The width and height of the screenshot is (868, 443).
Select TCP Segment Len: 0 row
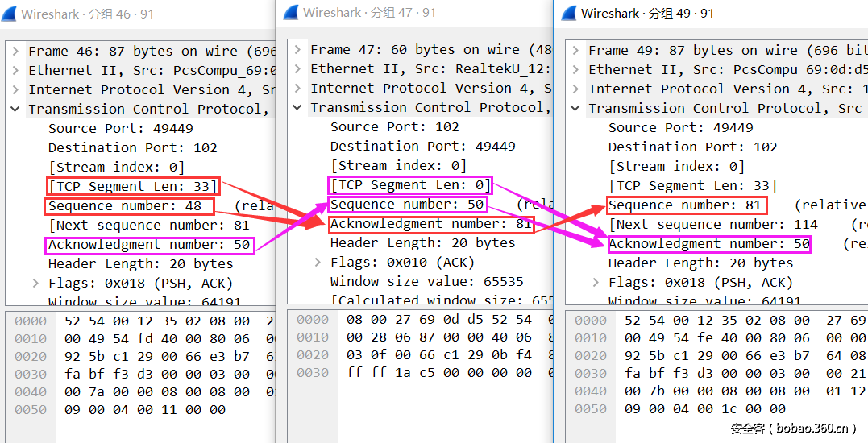click(x=411, y=184)
